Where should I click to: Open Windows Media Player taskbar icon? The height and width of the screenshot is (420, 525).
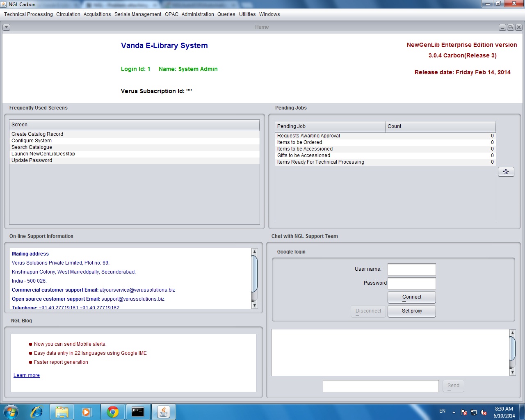(x=87, y=412)
